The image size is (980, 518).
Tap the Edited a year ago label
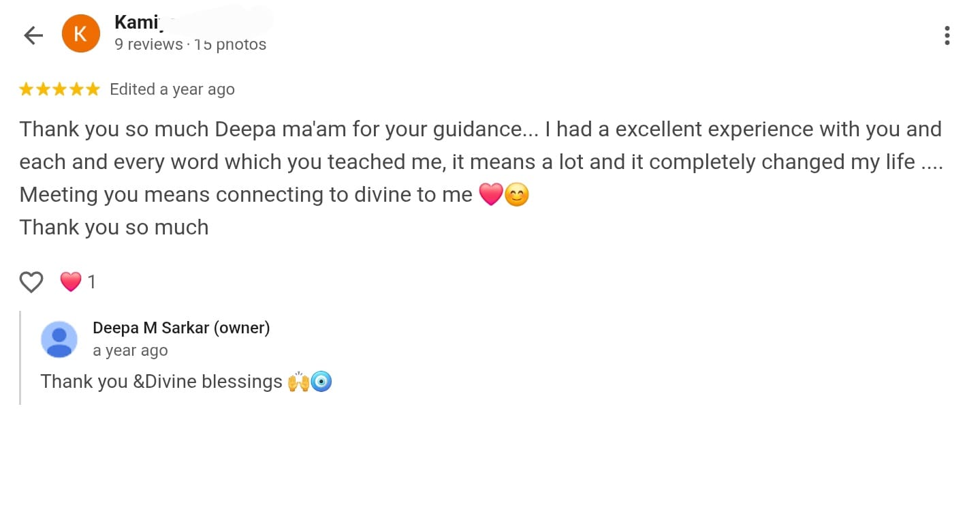[172, 89]
